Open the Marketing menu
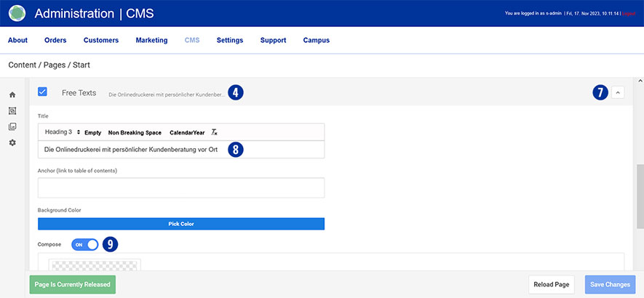644x298 pixels. 151,41
